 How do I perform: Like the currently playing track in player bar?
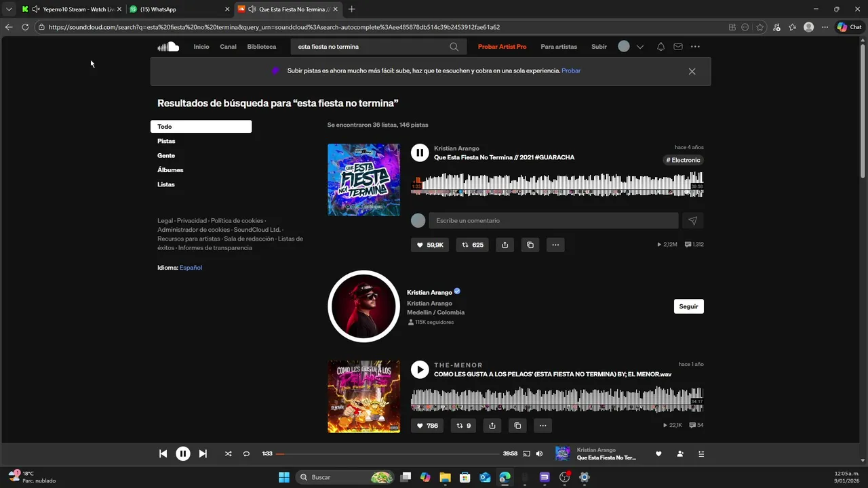[x=658, y=454]
